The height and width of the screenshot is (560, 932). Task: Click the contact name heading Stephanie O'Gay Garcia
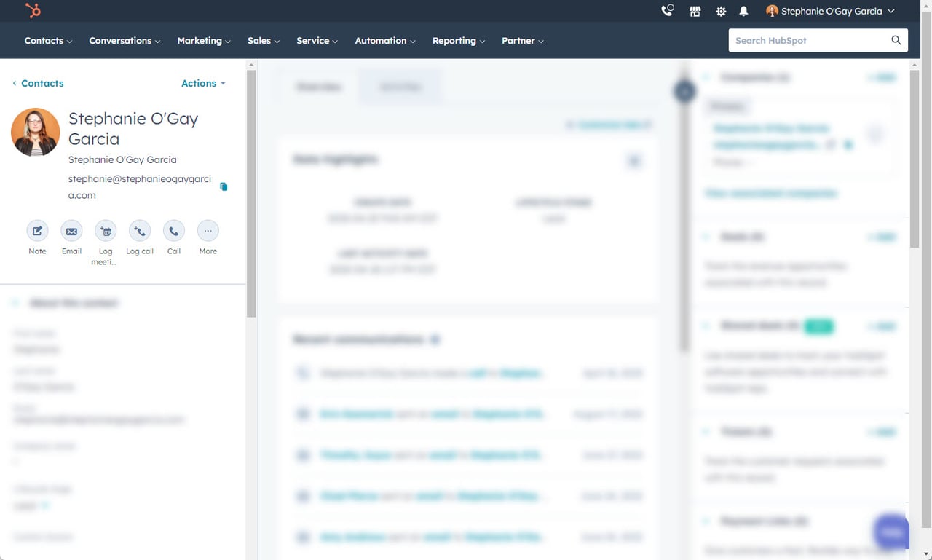[133, 129]
